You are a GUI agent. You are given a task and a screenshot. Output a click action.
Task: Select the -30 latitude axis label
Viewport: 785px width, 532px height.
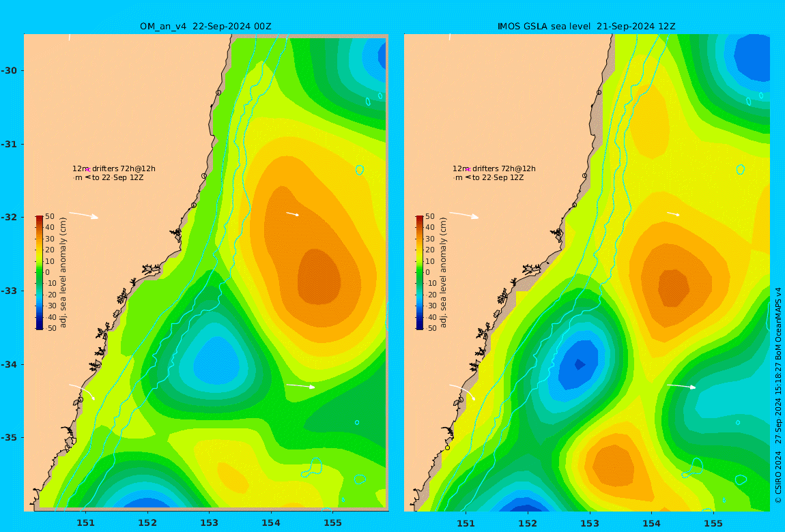(x=8, y=70)
